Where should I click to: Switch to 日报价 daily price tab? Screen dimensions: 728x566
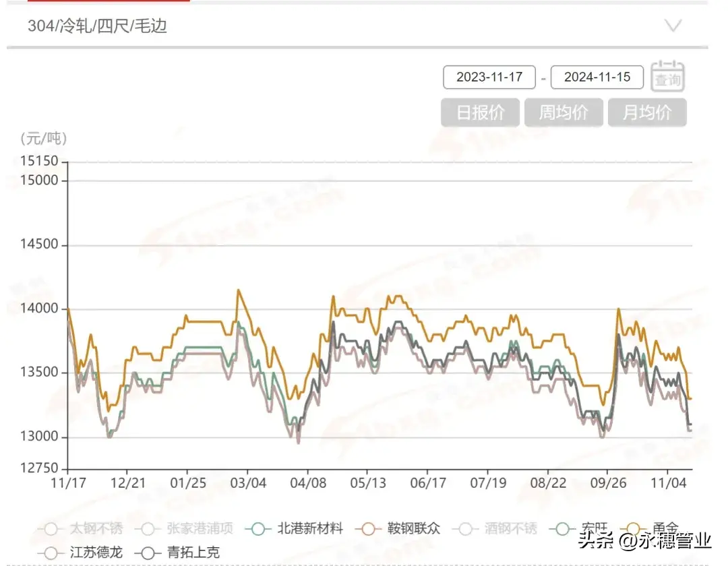pyautogui.click(x=481, y=113)
